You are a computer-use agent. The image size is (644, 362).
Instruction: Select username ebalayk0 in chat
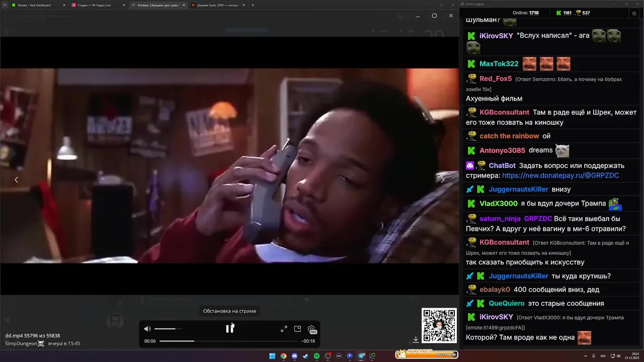(x=495, y=290)
